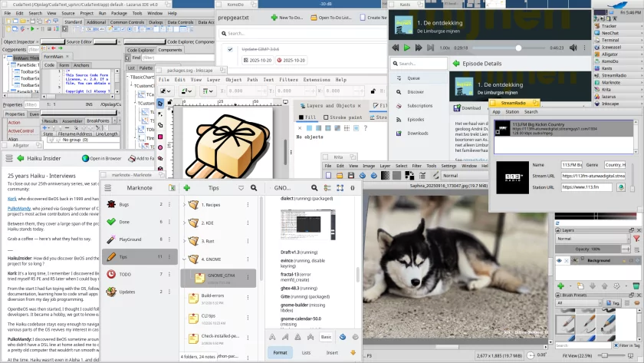Screen dimensions: 644x363
Task: Click StreamRadio Stream URL field
Action: point(593,176)
